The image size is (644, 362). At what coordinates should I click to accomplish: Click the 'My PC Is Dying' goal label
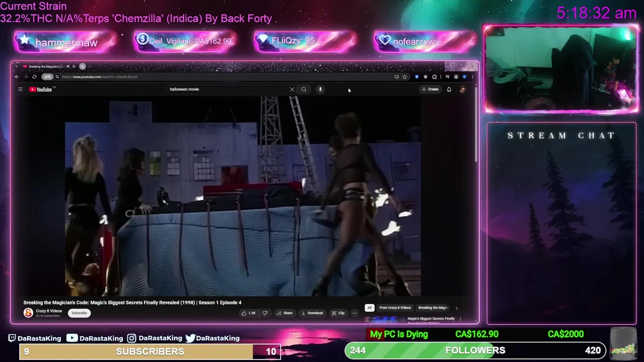coord(398,334)
